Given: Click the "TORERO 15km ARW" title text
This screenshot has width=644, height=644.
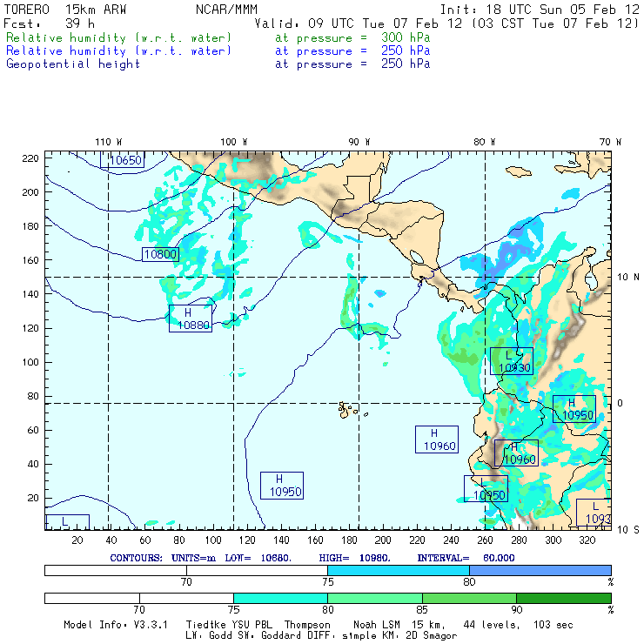Looking at the screenshot, I should click(65, 10).
